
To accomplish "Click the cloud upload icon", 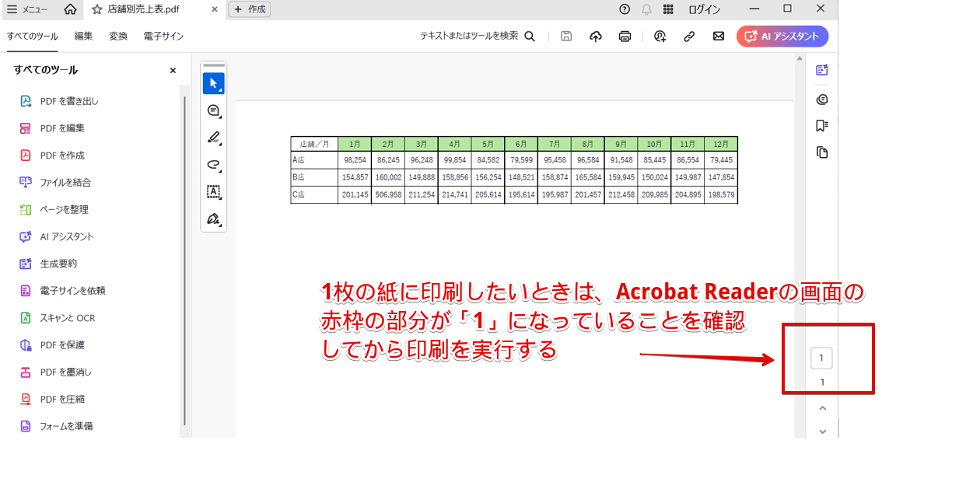I will tap(596, 36).
